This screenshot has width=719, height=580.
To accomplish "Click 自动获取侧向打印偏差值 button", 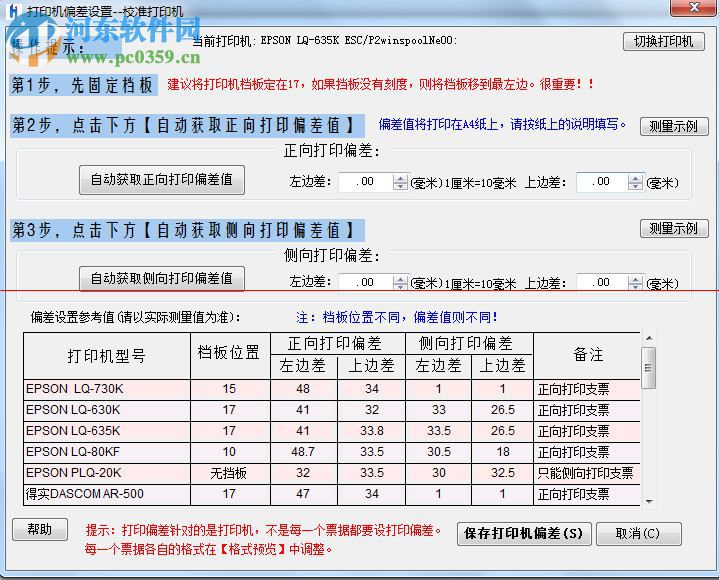I will click(x=162, y=278).
